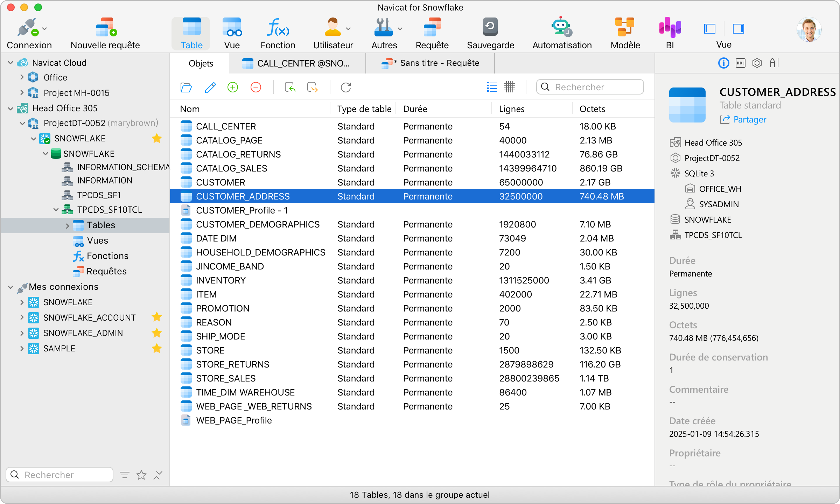This screenshot has width=840, height=504.
Task: Click the user avatar picture
Action: point(809,29)
